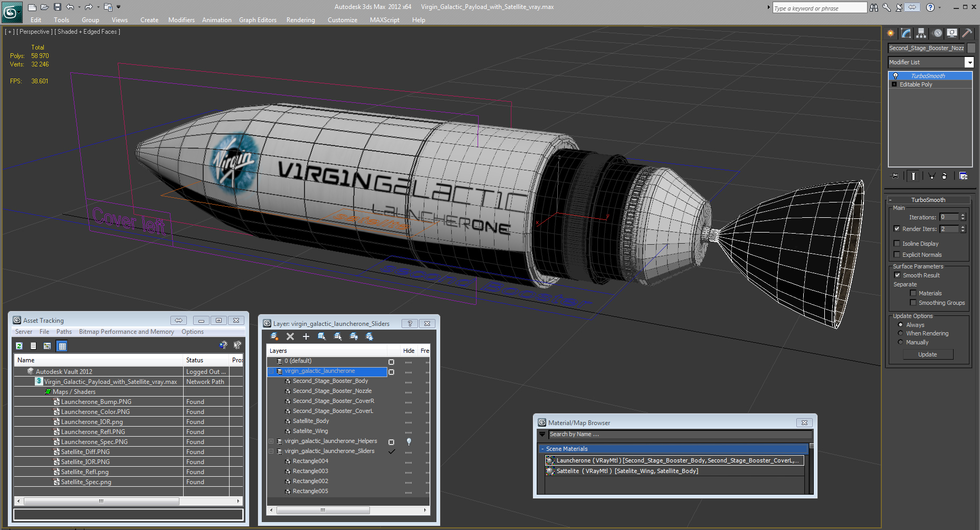Enable Separate by Materials checkbox

tap(913, 293)
